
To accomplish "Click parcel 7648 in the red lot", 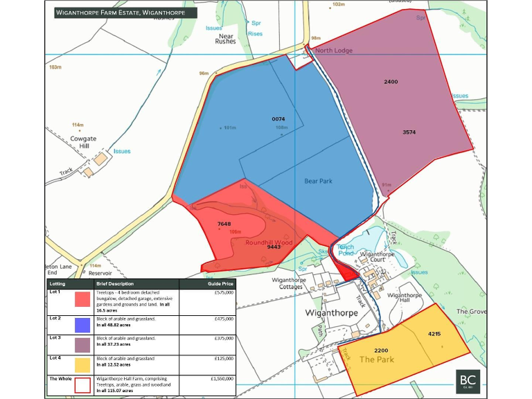I will (x=224, y=224).
